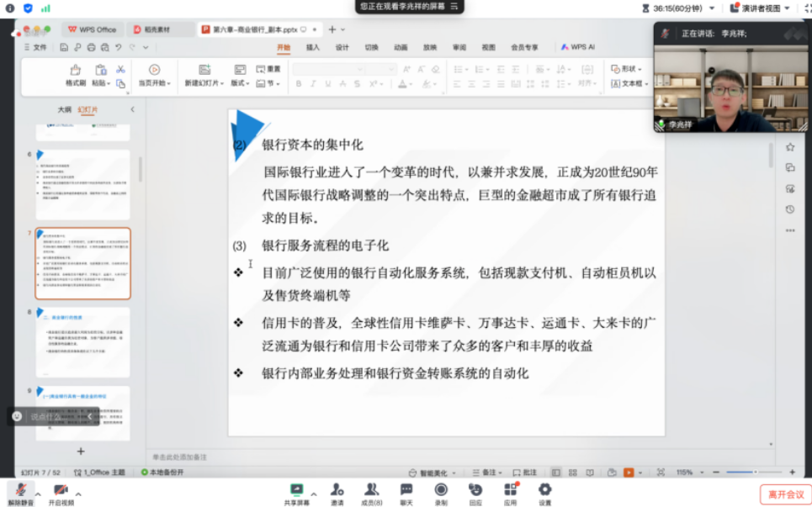
Task: Turn on camera with 开启视频
Action: tap(60, 490)
